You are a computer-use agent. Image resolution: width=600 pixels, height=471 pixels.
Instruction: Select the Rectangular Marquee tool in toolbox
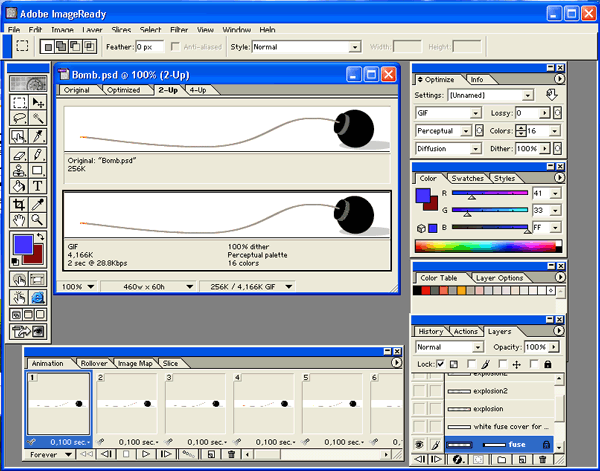pos(19,102)
